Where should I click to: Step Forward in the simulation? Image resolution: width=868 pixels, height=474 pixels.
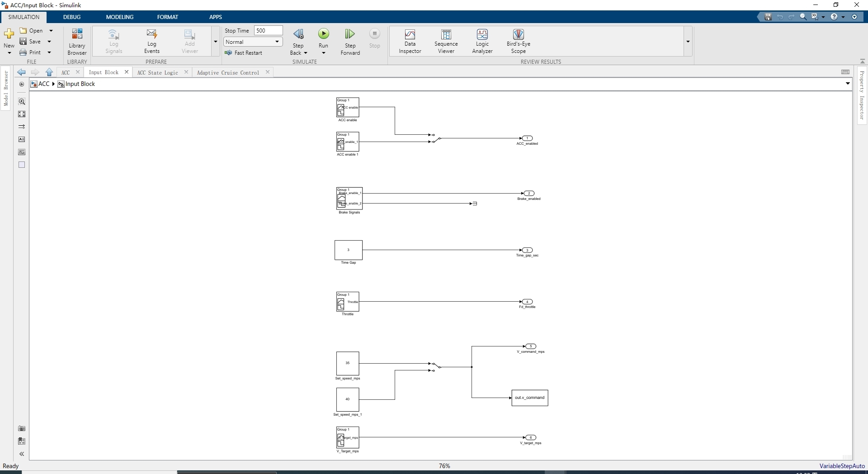click(350, 42)
